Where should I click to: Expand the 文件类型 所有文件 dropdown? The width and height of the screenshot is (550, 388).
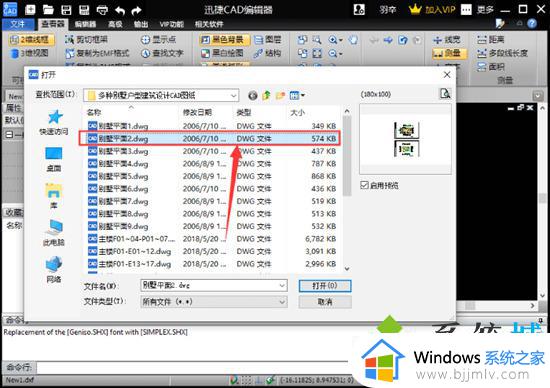tap(282, 302)
